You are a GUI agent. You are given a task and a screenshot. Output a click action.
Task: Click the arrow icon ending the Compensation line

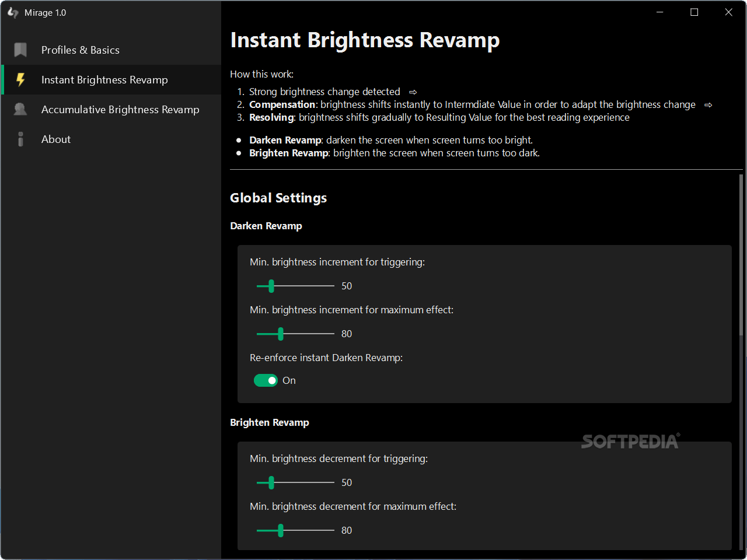[x=710, y=104]
